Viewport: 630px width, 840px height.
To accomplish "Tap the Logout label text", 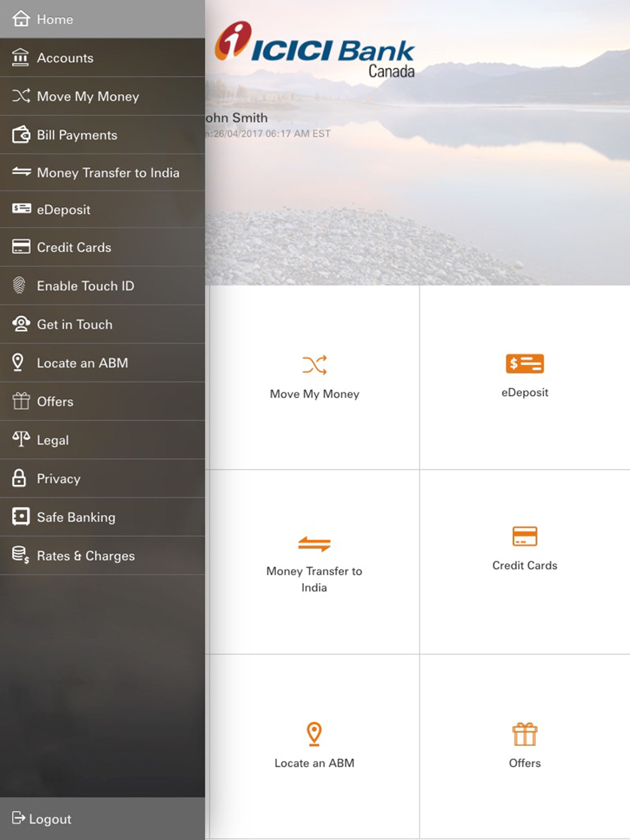I will pyautogui.click(x=50, y=819).
